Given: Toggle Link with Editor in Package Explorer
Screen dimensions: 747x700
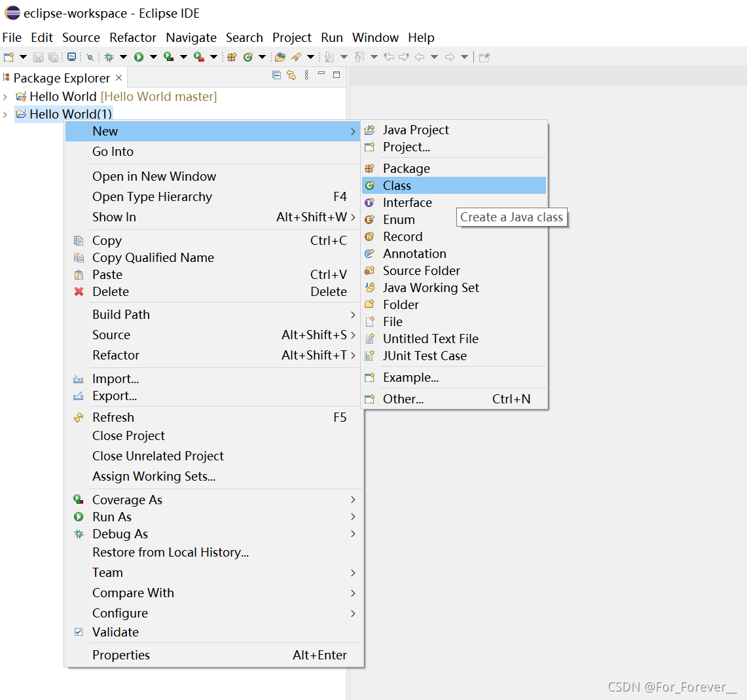Looking at the screenshot, I should (291, 75).
